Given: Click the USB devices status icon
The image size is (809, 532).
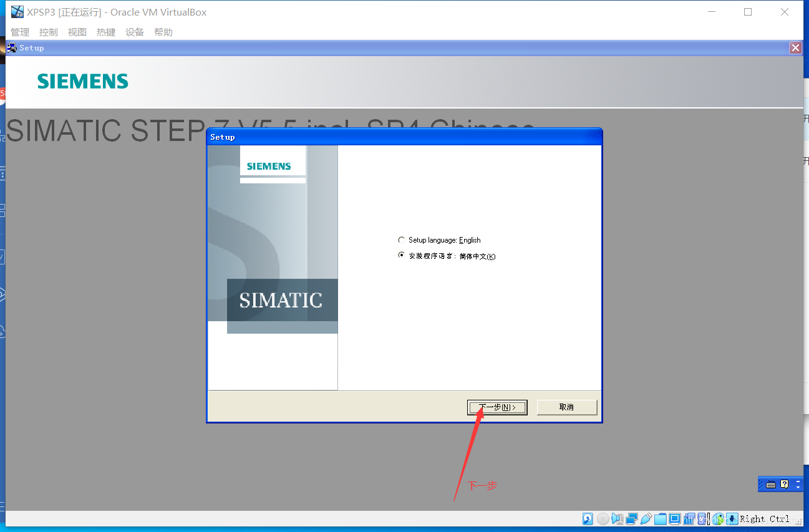Looking at the screenshot, I should point(646,519).
